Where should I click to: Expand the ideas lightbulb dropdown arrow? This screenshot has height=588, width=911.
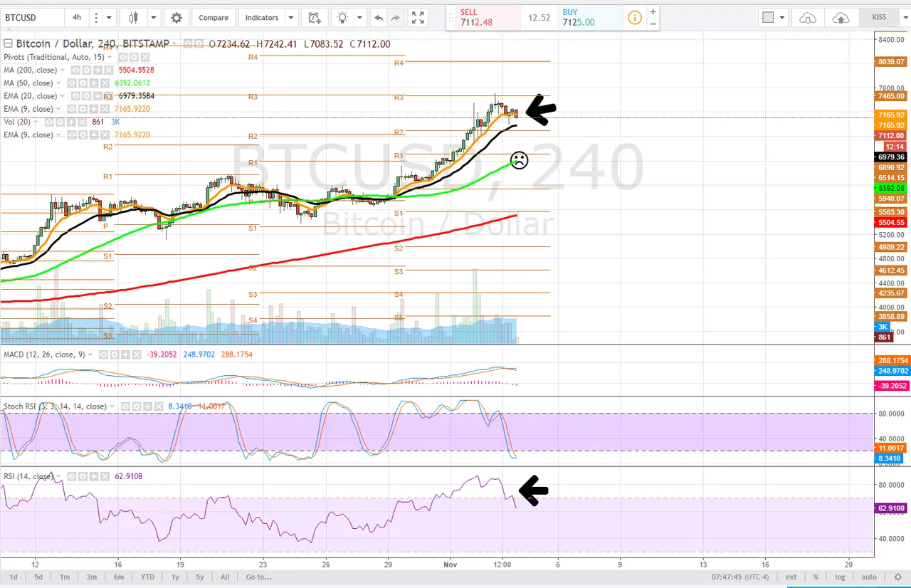point(360,18)
